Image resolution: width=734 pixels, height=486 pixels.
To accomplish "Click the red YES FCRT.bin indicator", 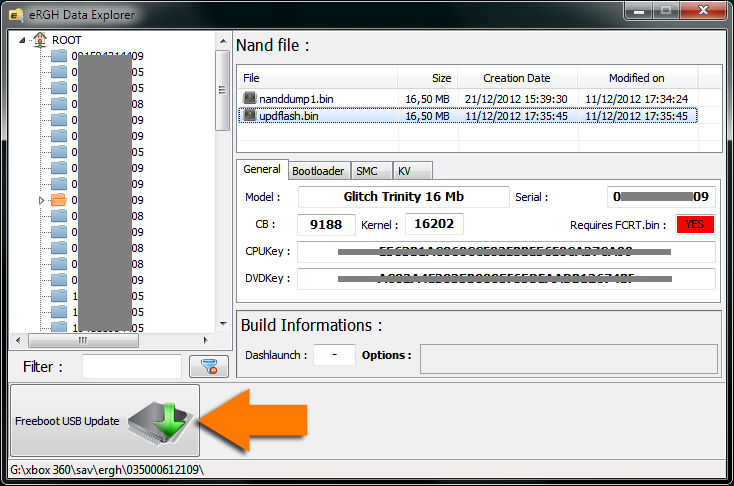I will click(694, 225).
